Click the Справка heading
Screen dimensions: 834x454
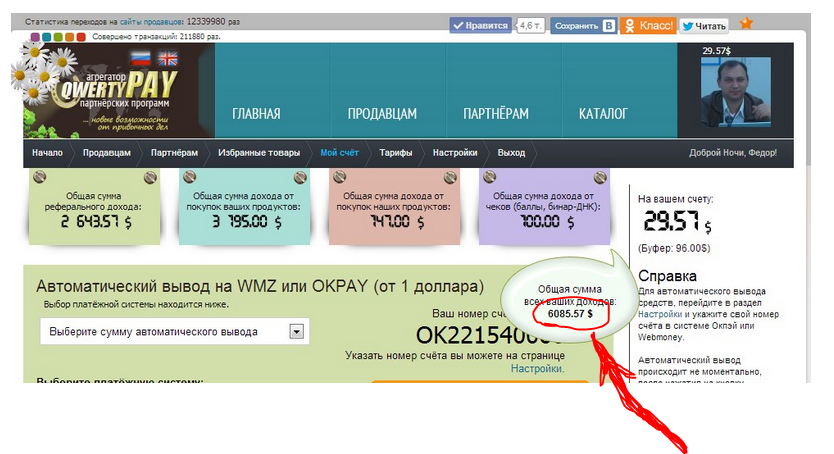[x=667, y=276]
